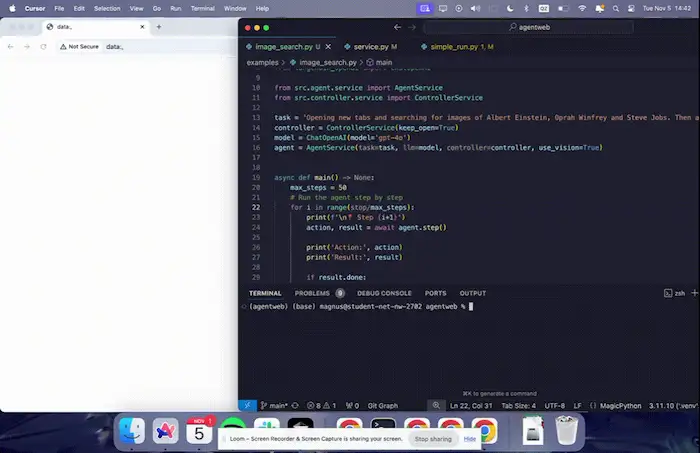Switch to the service.py editor tab
This screenshot has height=453, width=700.
(x=370, y=46)
